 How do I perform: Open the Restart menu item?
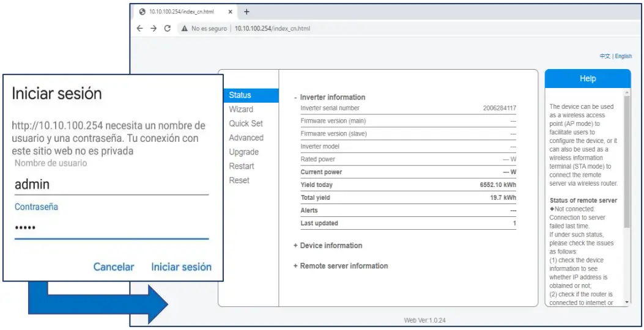coord(242,166)
